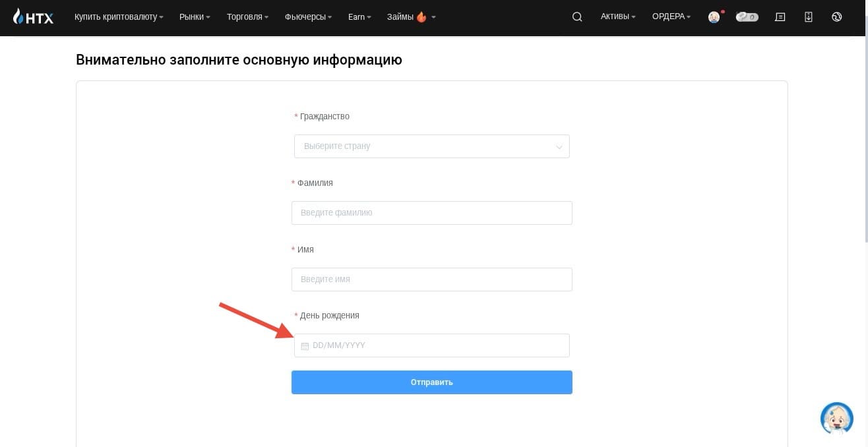Screen dimensions: 868x447
Task: Open the Фьючерсы menu
Action: (308, 17)
